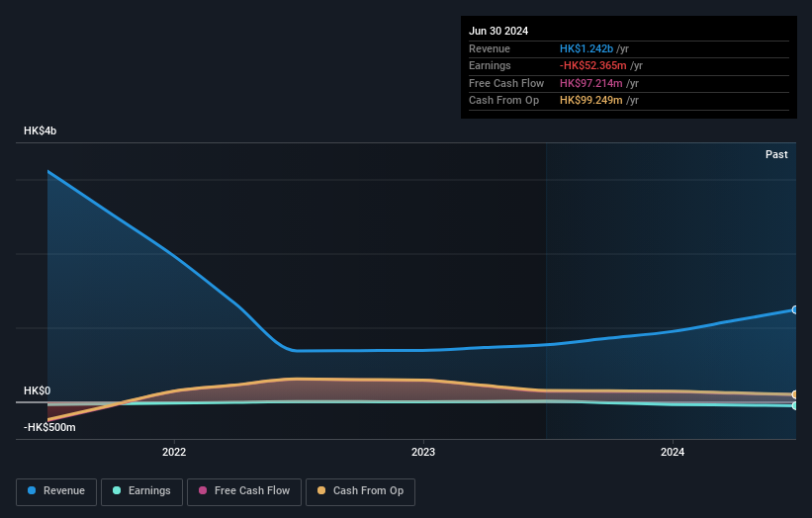This screenshot has height=518, width=812.
Task: Toggle the Revenue legend button
Action: point(56,491)
